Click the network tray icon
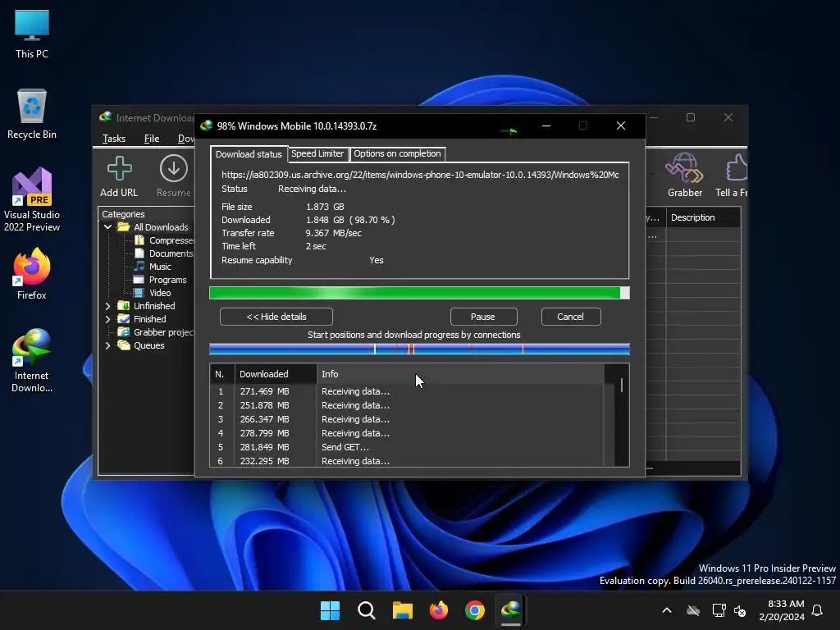The image size is (840, 630). coord(719,610)
